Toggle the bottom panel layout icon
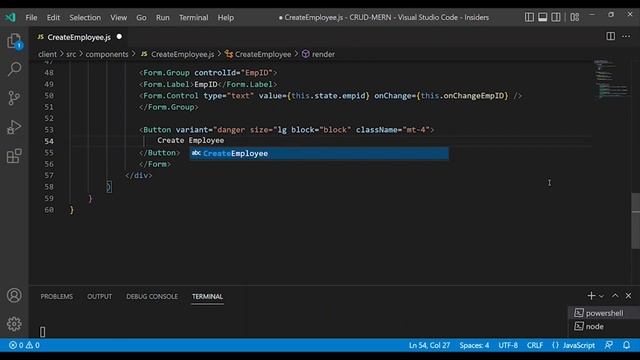 (x=542, y=17)
